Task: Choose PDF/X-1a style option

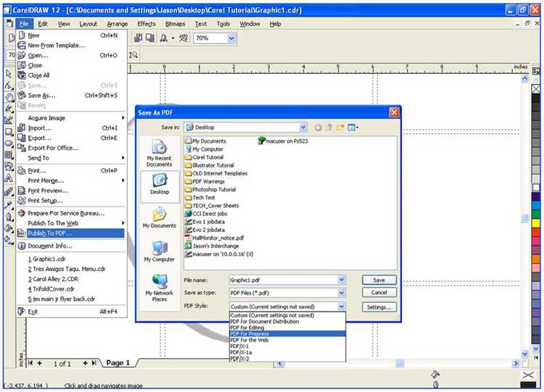Action: click(x=288, y=352)
